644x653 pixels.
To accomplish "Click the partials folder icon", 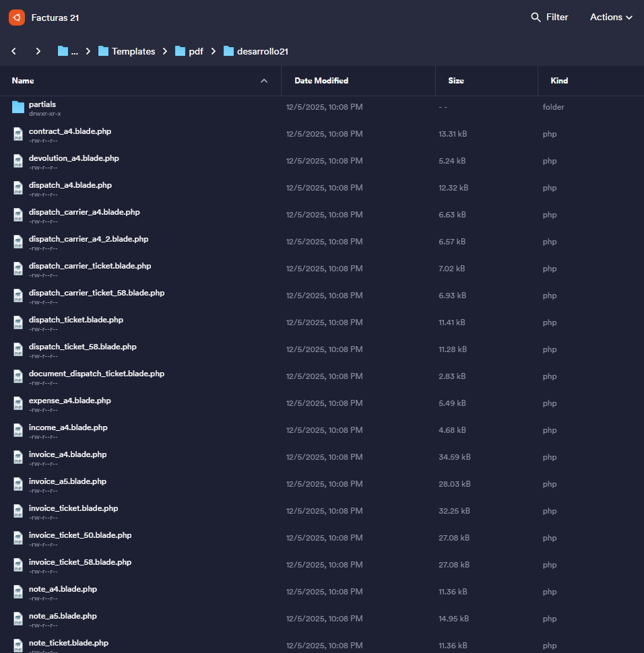I will coord(18,108).
